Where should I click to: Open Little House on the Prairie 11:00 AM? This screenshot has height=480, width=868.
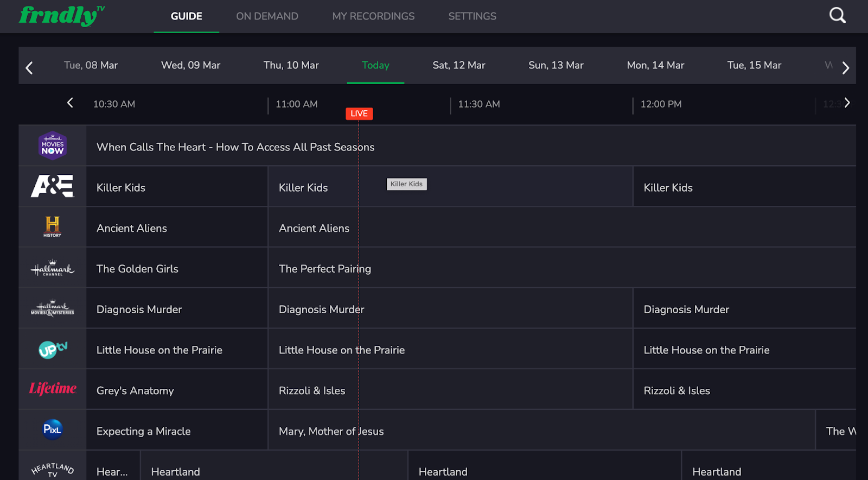click(x=450, y=349)
